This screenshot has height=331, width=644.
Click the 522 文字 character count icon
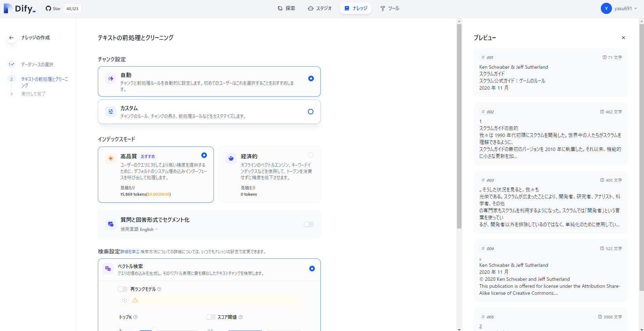coord(602,249)
